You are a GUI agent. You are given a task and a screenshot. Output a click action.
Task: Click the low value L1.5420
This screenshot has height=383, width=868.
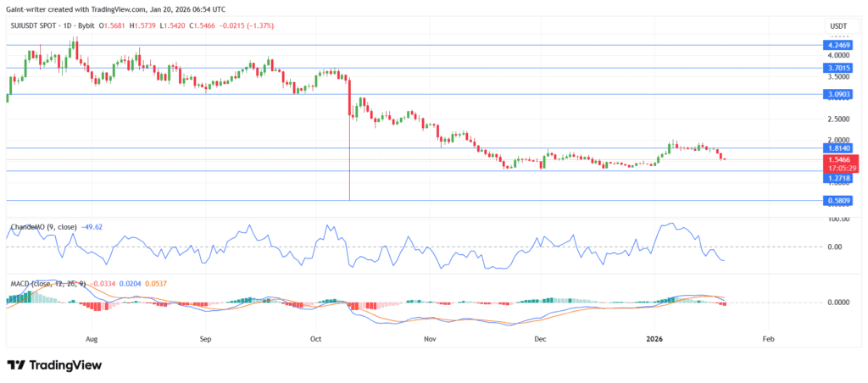tap(171, 26)
